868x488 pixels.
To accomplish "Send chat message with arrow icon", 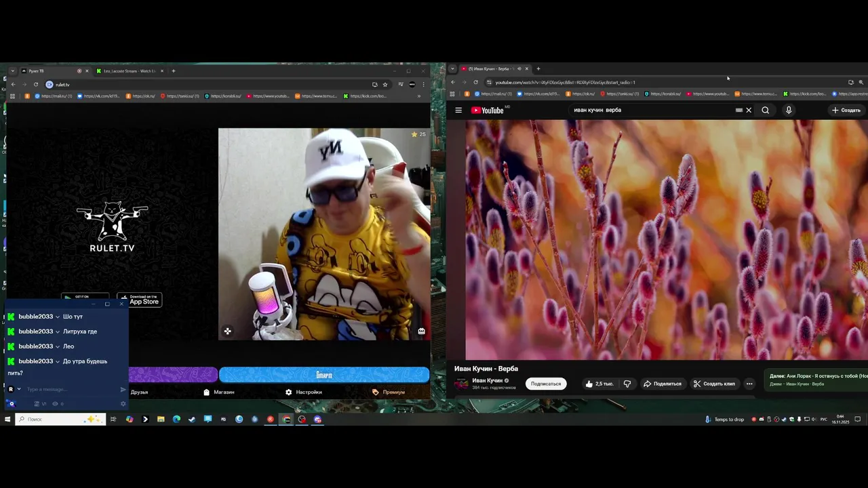I will tap(123, 389).
